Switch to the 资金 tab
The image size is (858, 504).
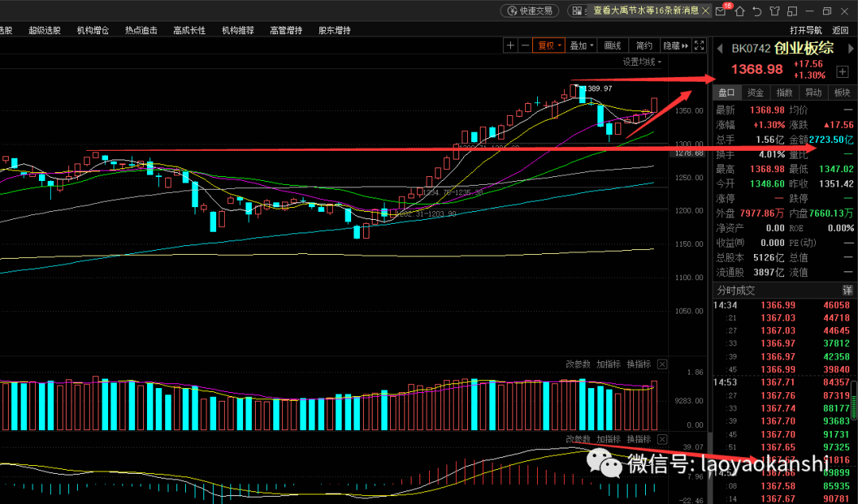pos(756,93)
